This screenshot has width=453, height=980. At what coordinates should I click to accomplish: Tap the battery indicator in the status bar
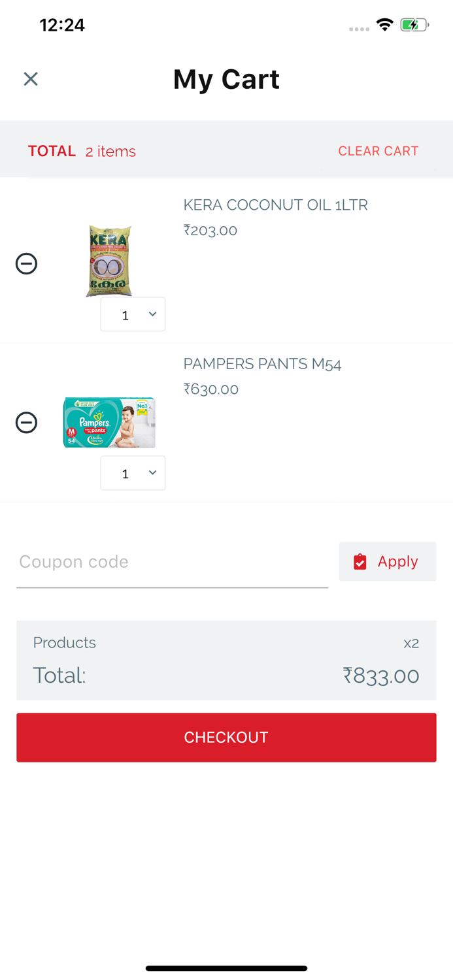[x=412, y=24]
